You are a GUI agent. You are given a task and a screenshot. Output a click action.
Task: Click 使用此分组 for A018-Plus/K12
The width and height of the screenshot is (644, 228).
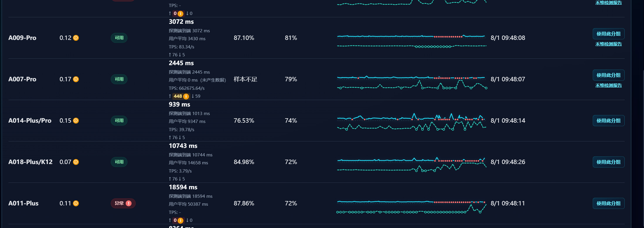[x=609, y=162]
